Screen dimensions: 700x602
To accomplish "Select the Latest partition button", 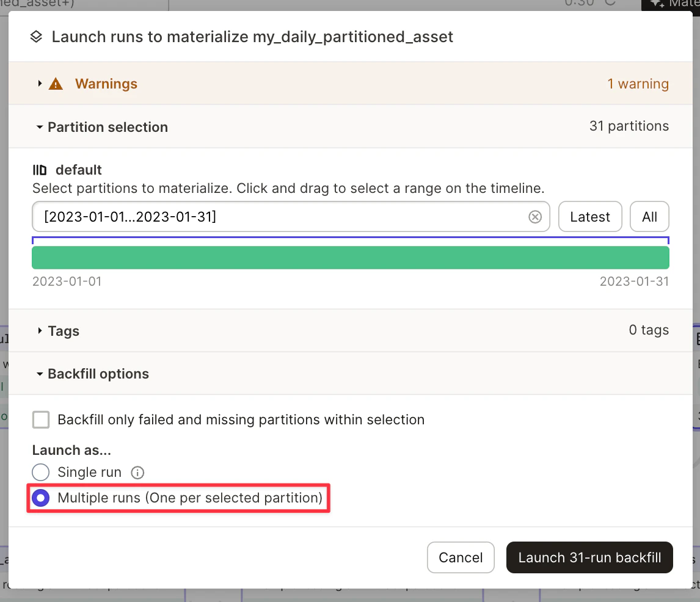I will [589, 217].
